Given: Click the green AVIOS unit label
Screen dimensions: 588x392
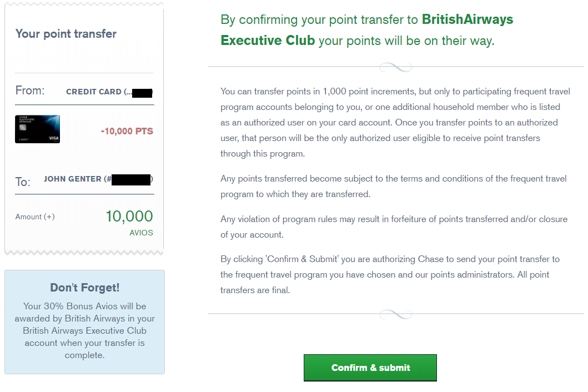Looking at the screenshot, I should [141, 233].
